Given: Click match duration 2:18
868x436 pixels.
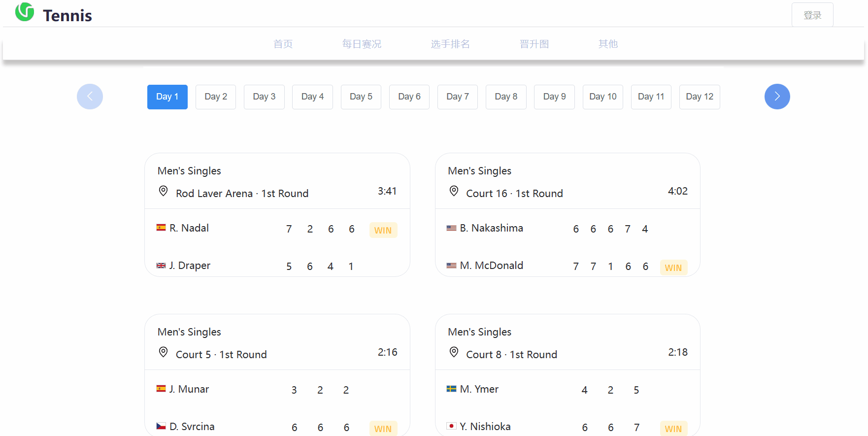Looking at the screenshot, I should pyautogui.click(x=678, y=352).
